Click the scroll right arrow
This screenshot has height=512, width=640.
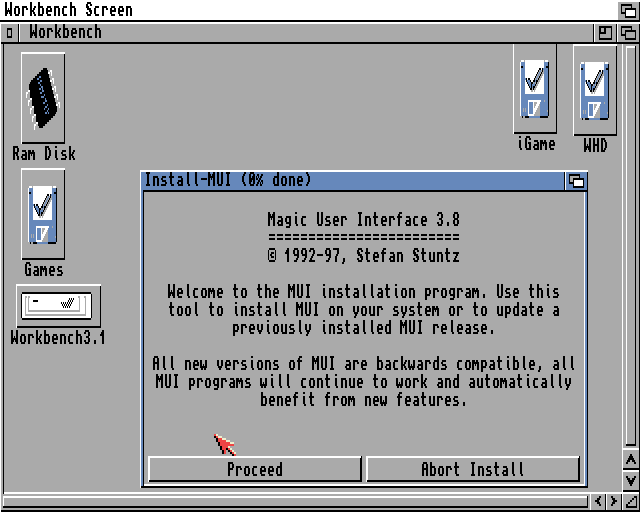click(x=613, y=501)
